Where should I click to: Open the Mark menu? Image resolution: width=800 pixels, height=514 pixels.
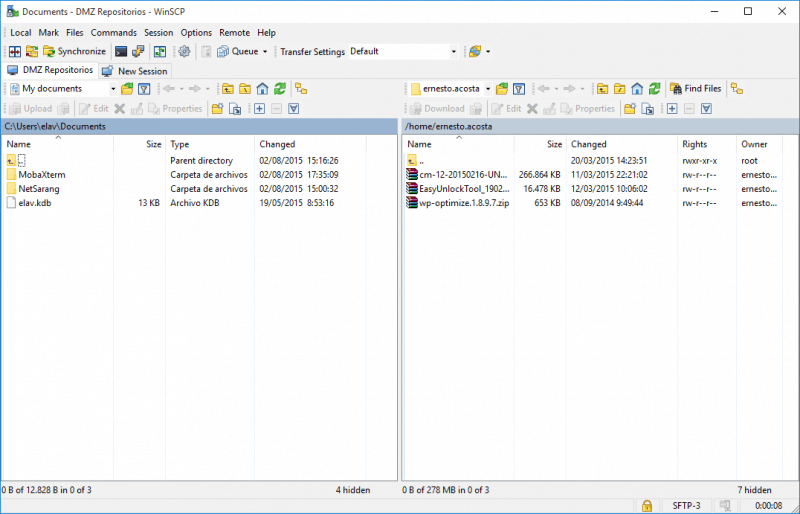[48, 33]
